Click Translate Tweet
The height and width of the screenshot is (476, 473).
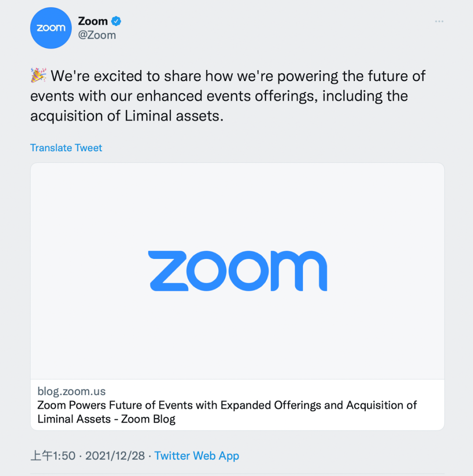[x=66, y=148]
